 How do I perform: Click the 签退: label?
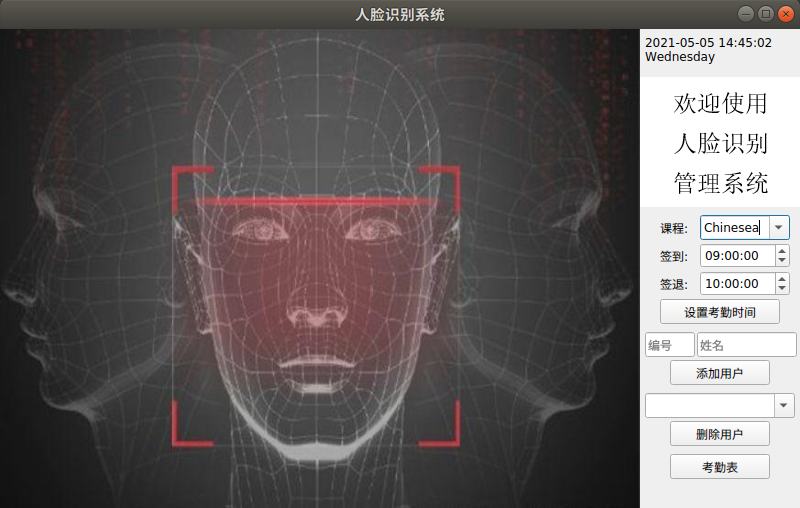tap(673, 285)
